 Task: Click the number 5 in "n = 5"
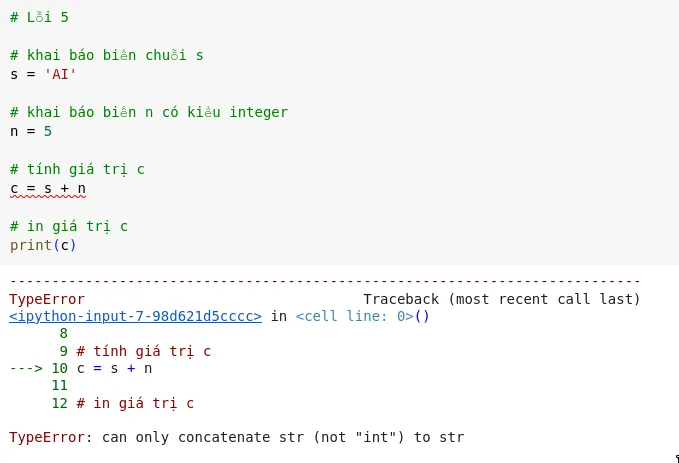click(x=48, y=130)
